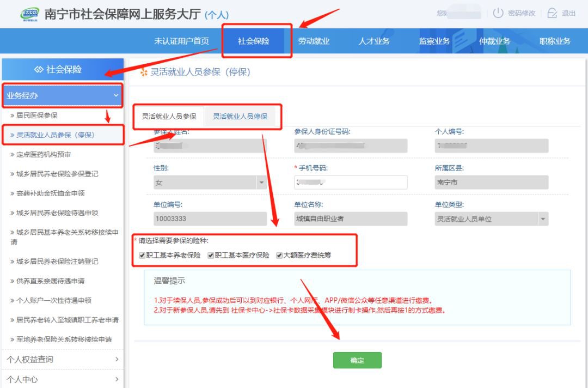Image resolution: width=588 pixels, height=388 pixels.
Task: Open the 居民医保参保 sidebar link
Action: coord(36,116)
